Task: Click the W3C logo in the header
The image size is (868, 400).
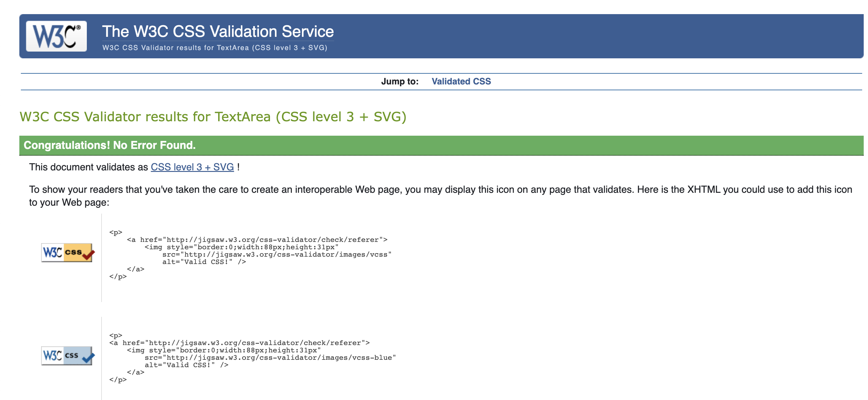Action: coord(56,36)
